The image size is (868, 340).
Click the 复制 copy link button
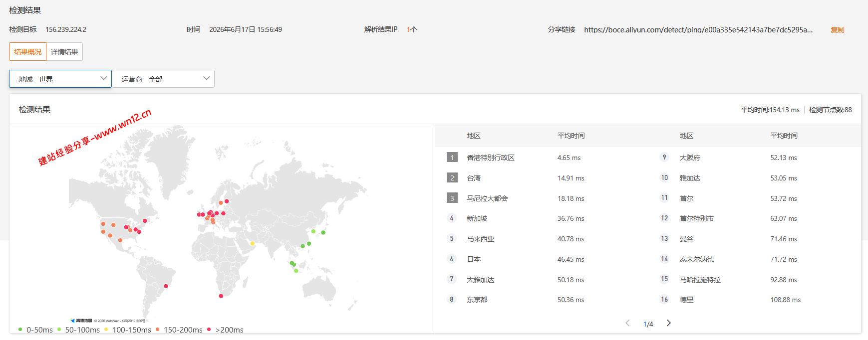point(837,30)
